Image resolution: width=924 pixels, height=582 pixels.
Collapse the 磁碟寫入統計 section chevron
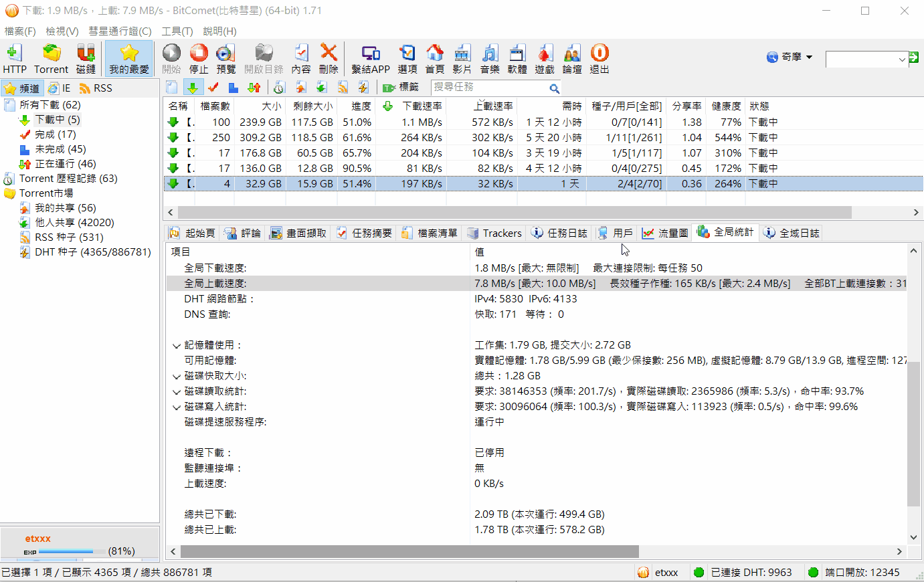click(177, 407)
